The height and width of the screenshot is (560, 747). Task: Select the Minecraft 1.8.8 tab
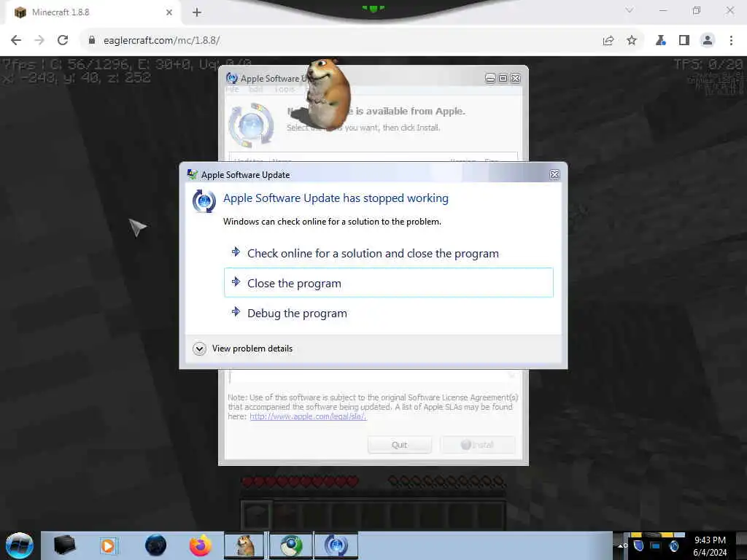[93, 12]
